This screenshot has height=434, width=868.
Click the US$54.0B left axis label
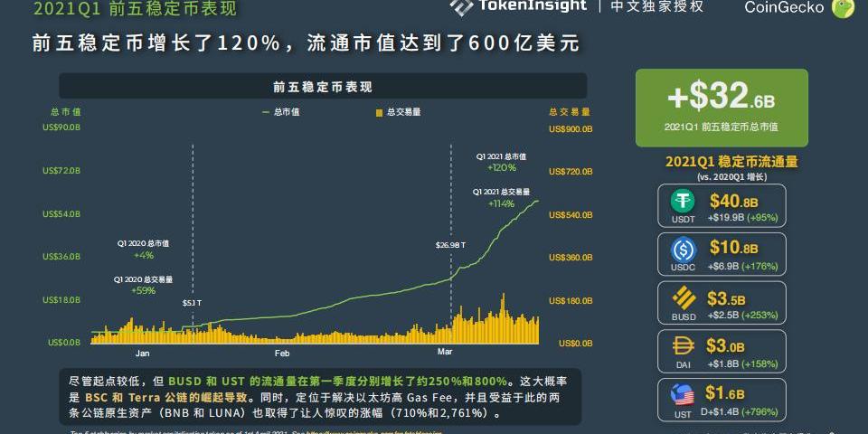coord(61,213)
